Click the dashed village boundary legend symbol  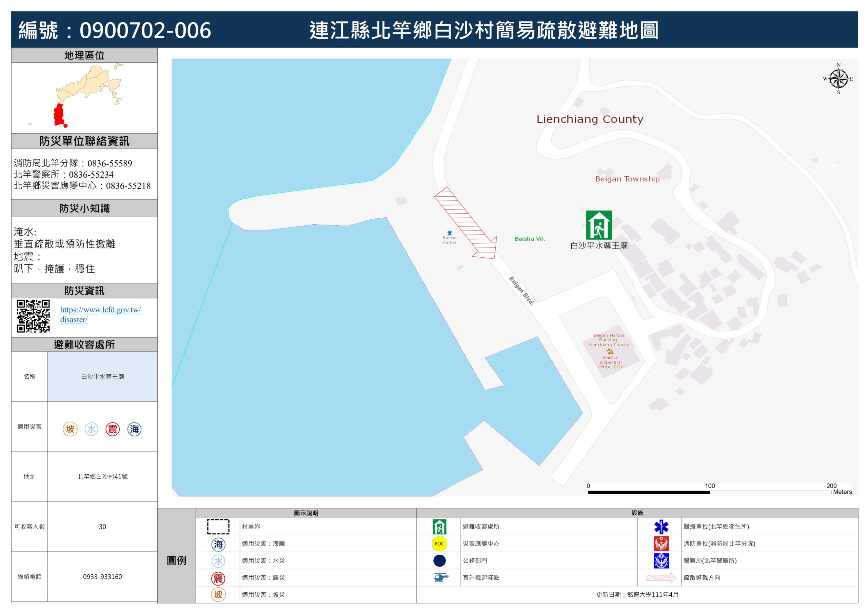tap(218, 526)
